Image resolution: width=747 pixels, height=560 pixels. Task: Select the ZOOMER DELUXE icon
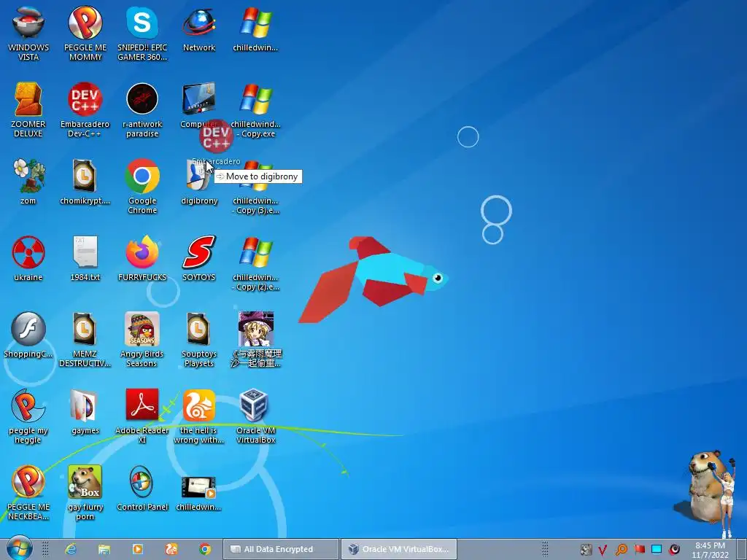coord(28,110)
